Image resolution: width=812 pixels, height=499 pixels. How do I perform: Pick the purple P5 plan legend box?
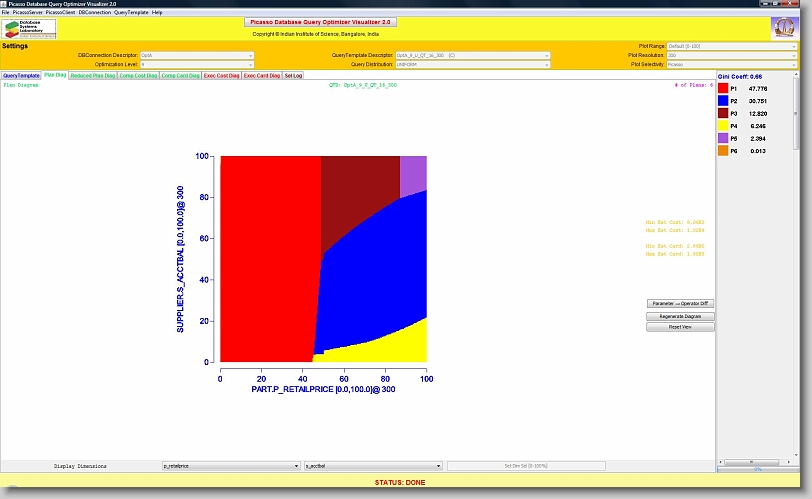[723, 138]
